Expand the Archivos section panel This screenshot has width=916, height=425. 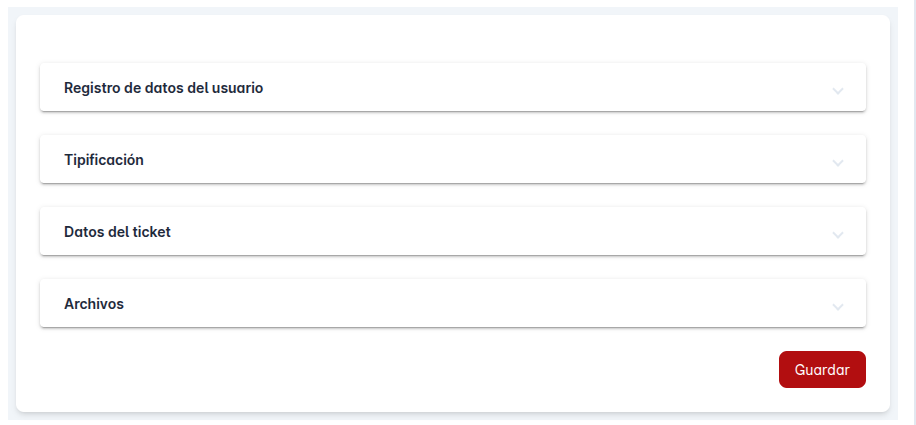coord(452,304)
